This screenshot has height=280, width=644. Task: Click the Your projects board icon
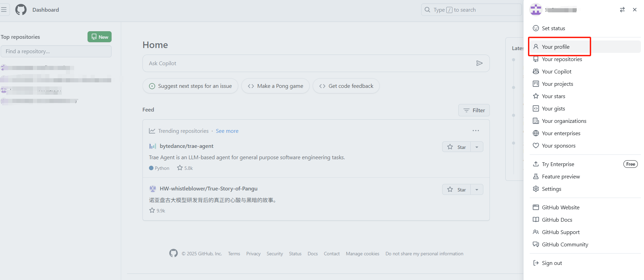coord(536,84)
